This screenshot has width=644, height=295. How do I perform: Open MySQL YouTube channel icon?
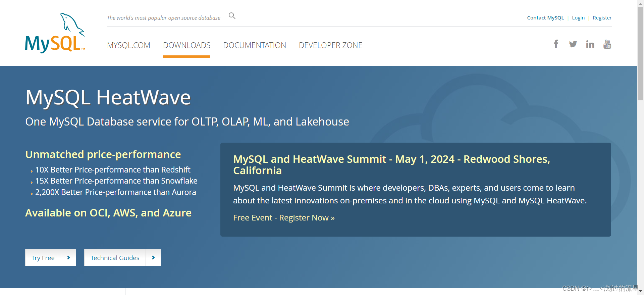pos(607,44)
